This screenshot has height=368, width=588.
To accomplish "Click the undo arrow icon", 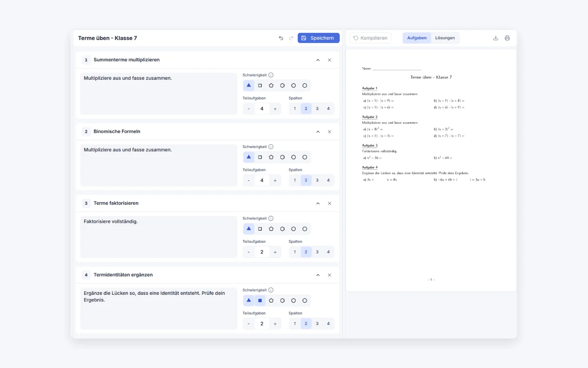I will coord(281,38).
